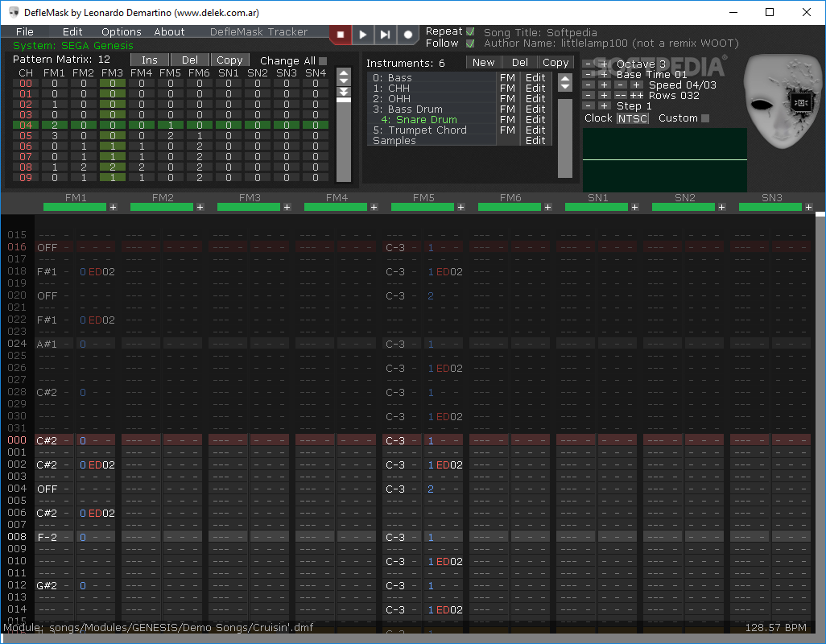Increase Rows by large step (++)
Viewport: 826px width, 644px height.
(636, 96)
